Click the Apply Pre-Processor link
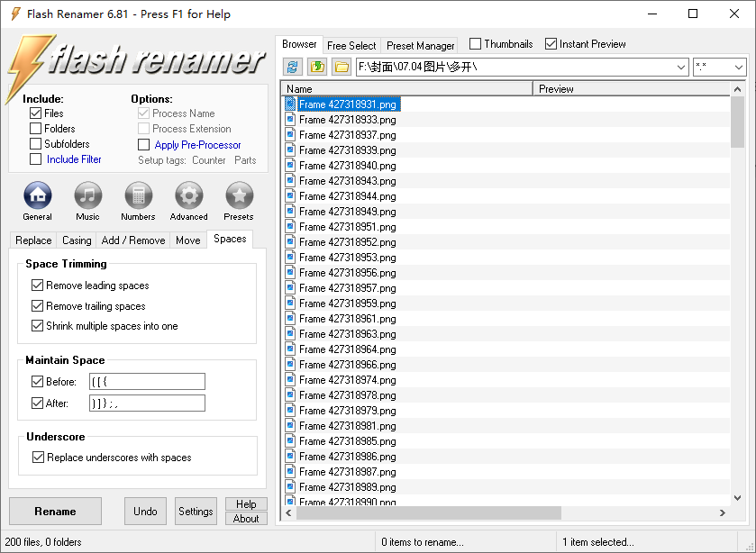The image size is (756, 553). pyautogui.click(x=197, y=145)
